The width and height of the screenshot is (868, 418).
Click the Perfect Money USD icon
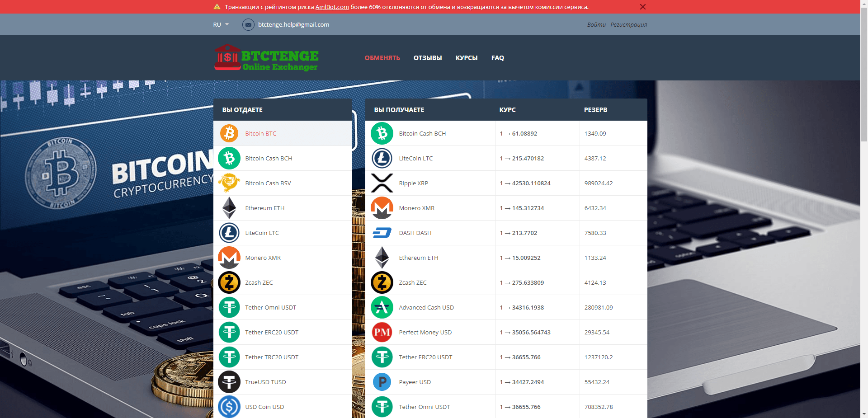382,332
